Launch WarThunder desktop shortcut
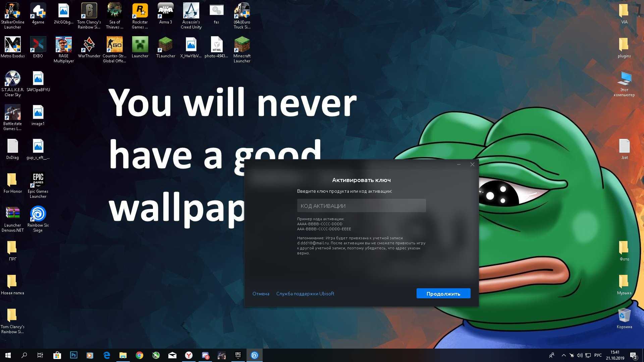The image size is (644, 362). coord(89,48)
